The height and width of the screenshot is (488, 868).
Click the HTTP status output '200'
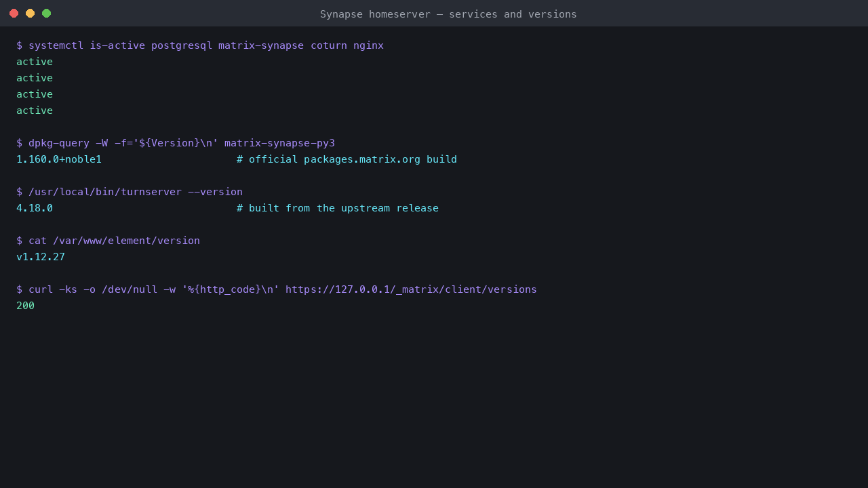pos(25,306)
